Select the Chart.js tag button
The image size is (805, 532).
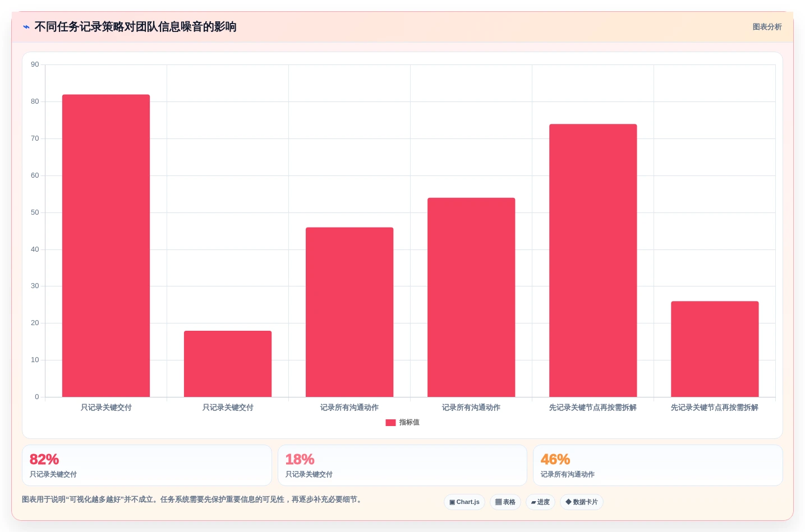click(464, 502)
